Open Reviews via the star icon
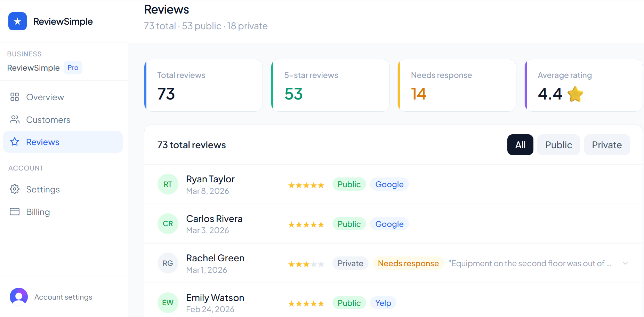 [14, 142]
